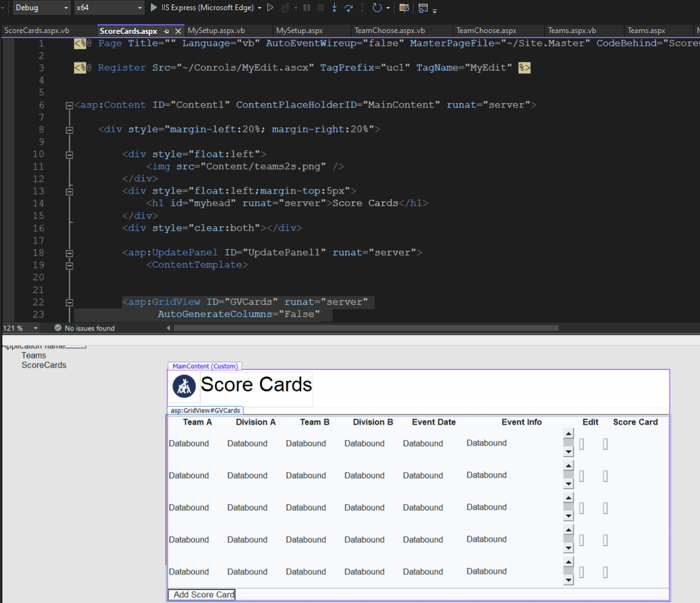Collapse the asp:GridView block on line 22

tap(69, 302)
